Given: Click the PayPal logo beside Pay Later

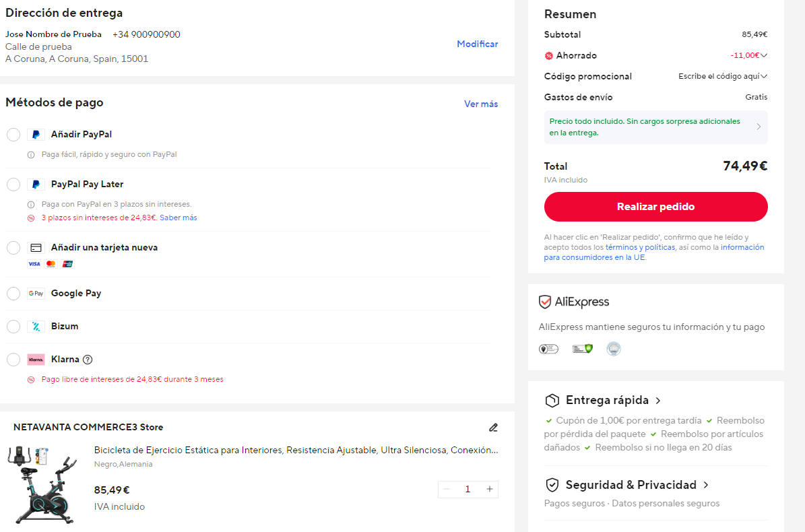Looking at the screenshot, I should point(36,184).
